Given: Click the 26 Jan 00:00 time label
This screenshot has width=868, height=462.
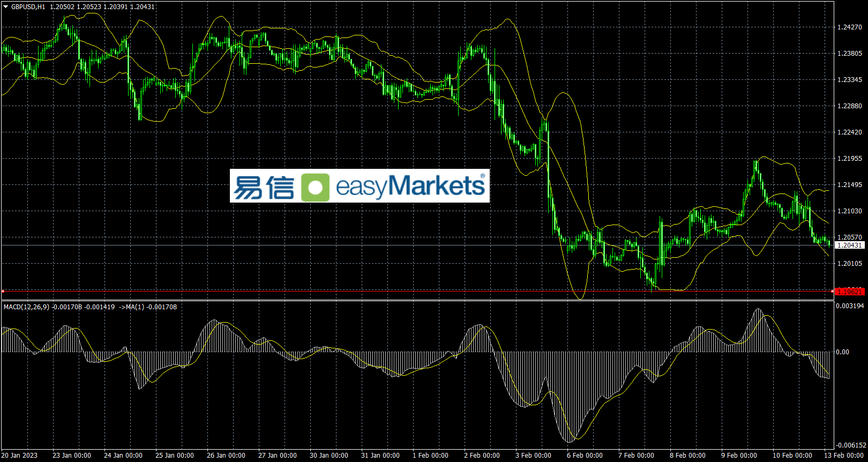Looking at the screenshot, I should click(x=226, y=456).
